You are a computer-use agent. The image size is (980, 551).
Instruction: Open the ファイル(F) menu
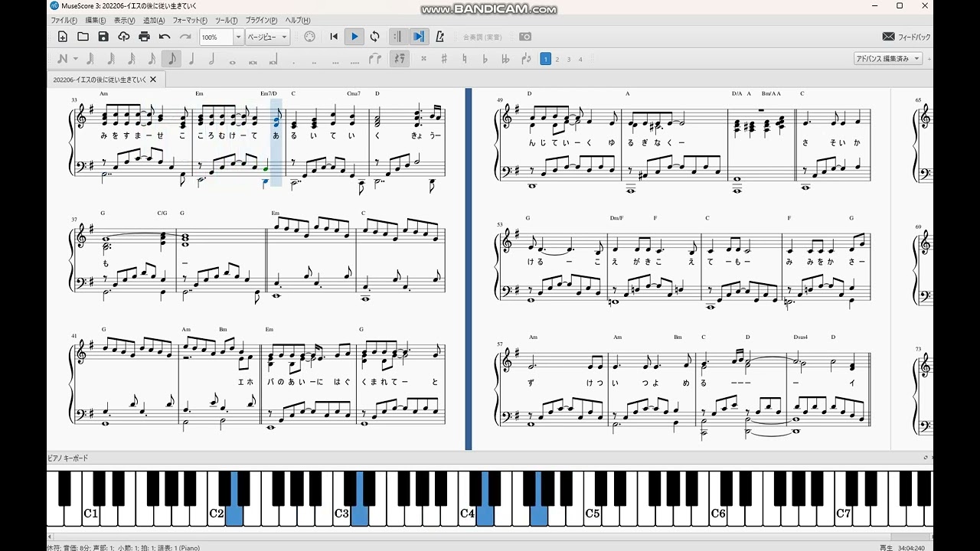coord(64,20)
